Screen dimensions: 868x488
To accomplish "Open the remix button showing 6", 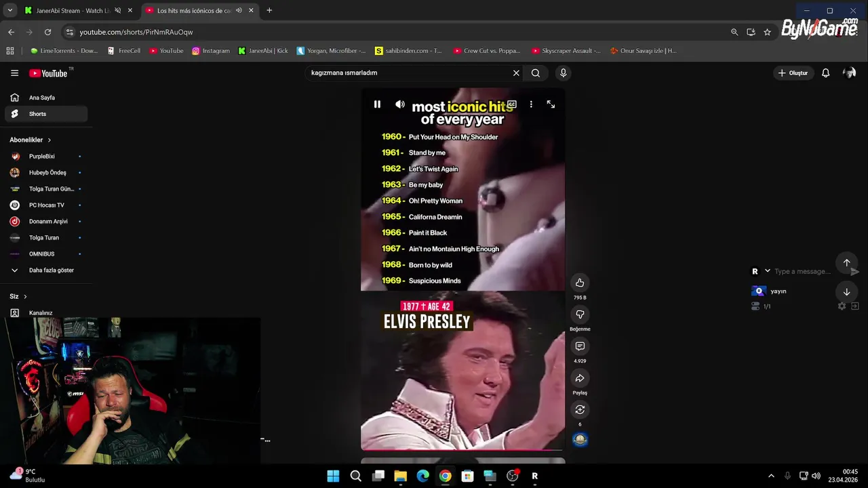I will tap(580, 409).
